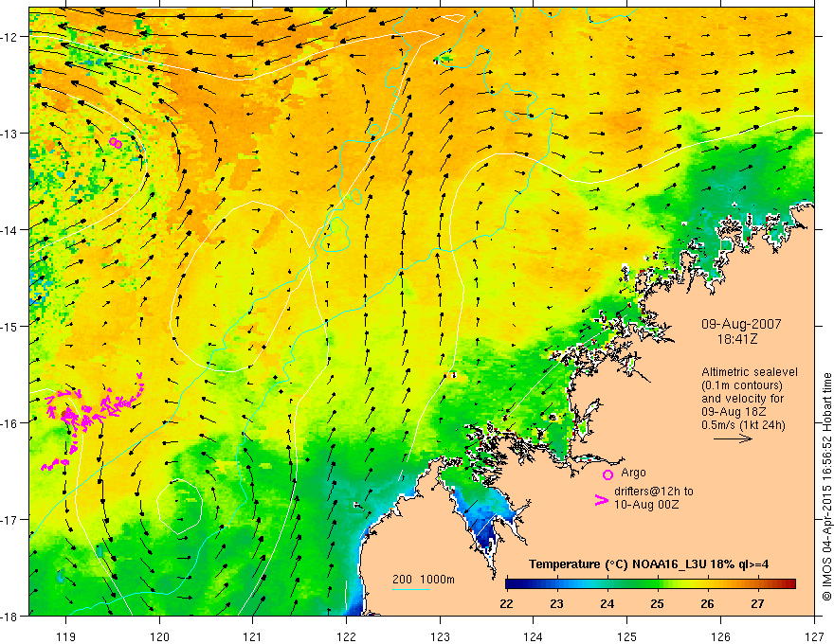Click the '200 1000m' bathymetry legend label
The width and height of the screenshot is (834, 644).
click(x=424, y=580)
